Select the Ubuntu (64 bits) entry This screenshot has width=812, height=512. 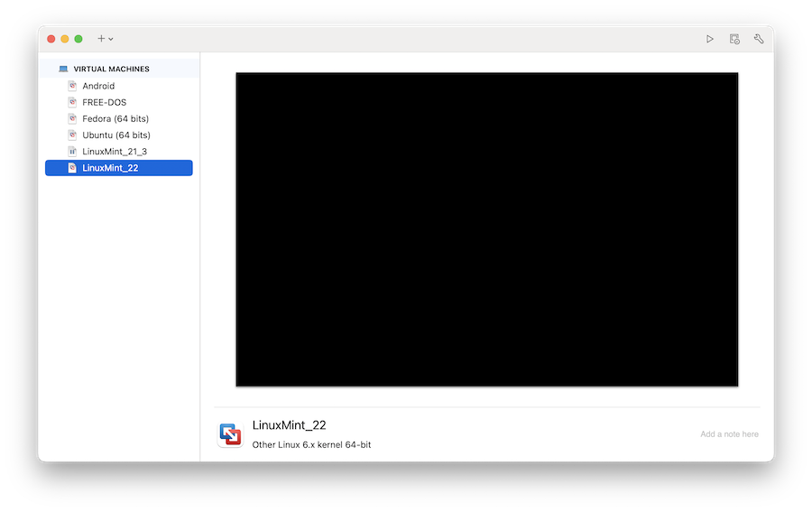click(116, 135)
